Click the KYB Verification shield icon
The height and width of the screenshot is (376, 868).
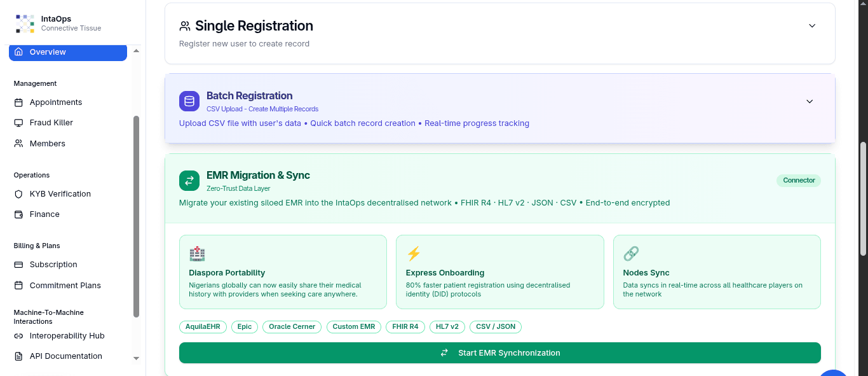click(18, 194)
